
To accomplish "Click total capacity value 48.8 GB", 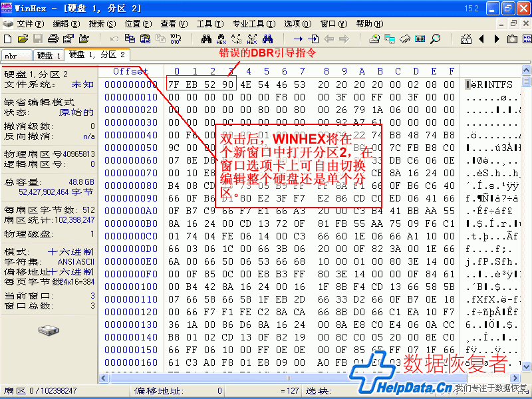I will 81,182.
